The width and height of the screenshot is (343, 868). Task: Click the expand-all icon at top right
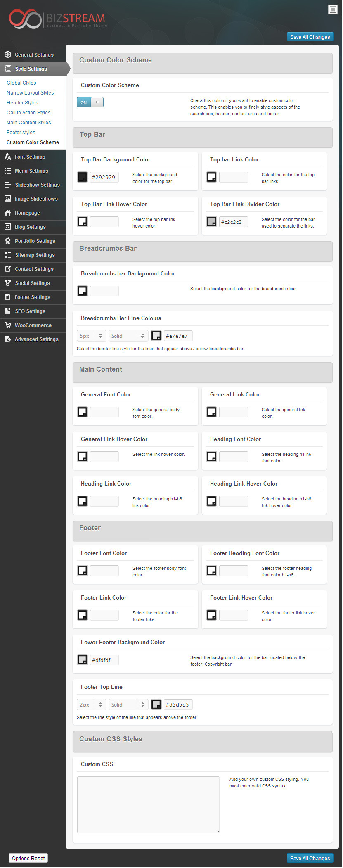332,9
